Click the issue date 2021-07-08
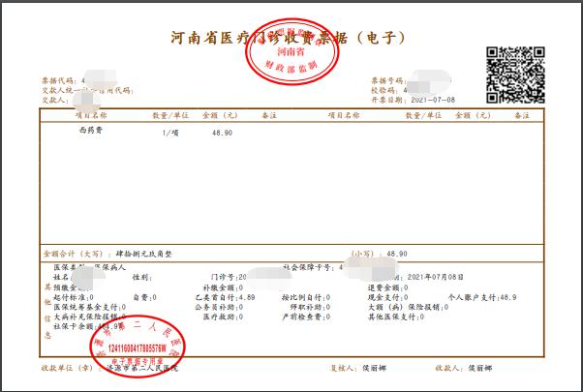Viewport: 583px width, 392px height. tap(431, 99)
